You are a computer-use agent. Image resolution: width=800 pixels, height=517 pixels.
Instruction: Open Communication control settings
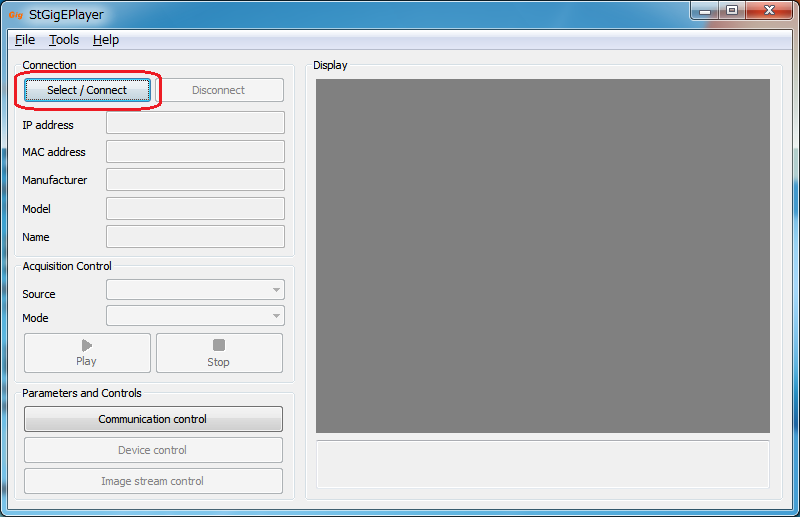[x=153, y=419]
